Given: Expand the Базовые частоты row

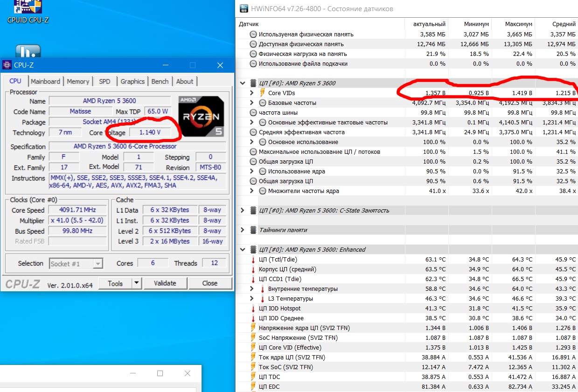Looking at the screenshot, I should [252, 103].
